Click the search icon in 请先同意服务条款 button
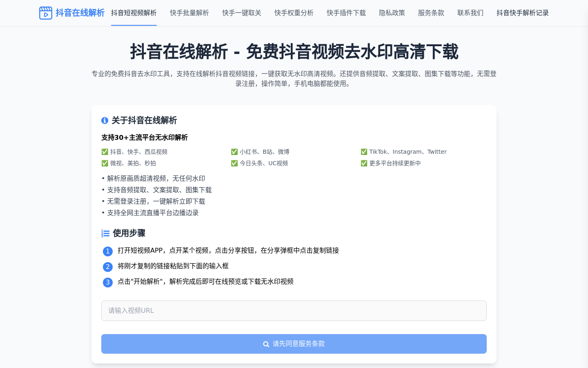The height and width of the screenshot is (368, 588). pyautogui.click(x=266, y=344)
